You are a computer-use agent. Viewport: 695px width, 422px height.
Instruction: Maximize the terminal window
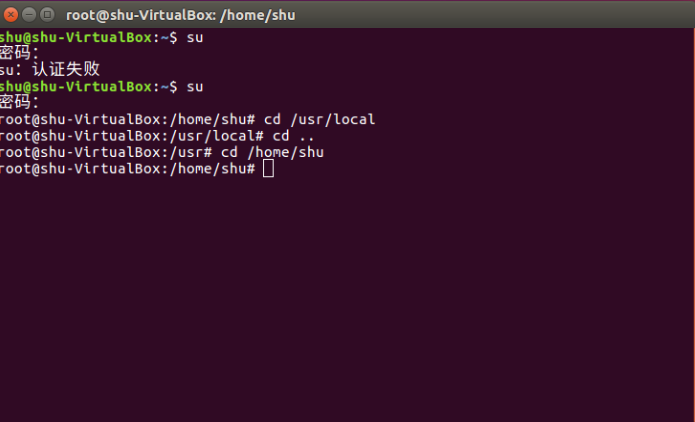click(47, 15)
